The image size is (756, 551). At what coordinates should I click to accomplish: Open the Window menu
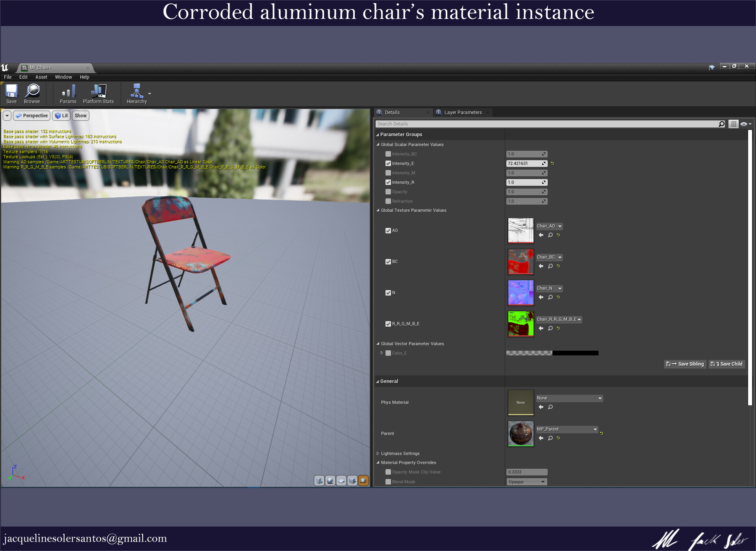point(63,77)
